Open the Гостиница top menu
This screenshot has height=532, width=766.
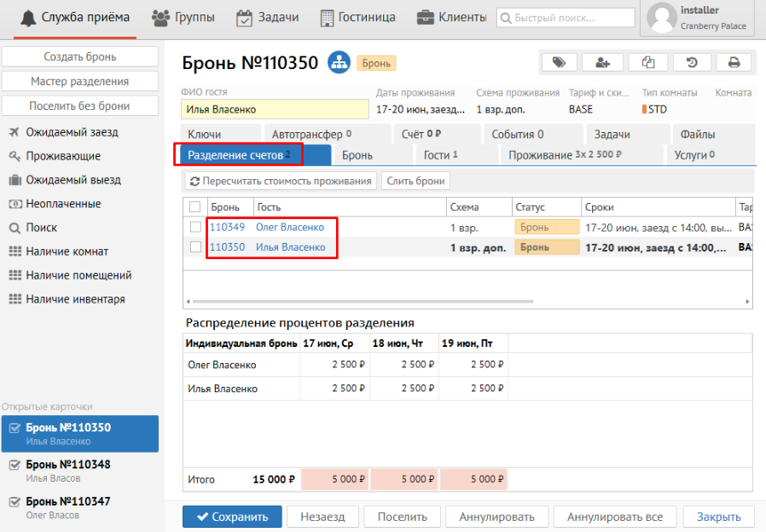pos(357,17)
